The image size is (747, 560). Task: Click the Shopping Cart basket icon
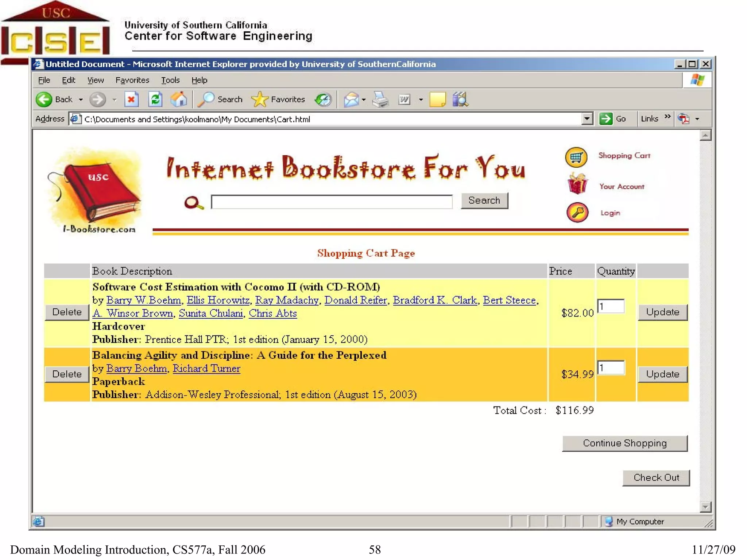pyautogui.click(x=576, y=157)
